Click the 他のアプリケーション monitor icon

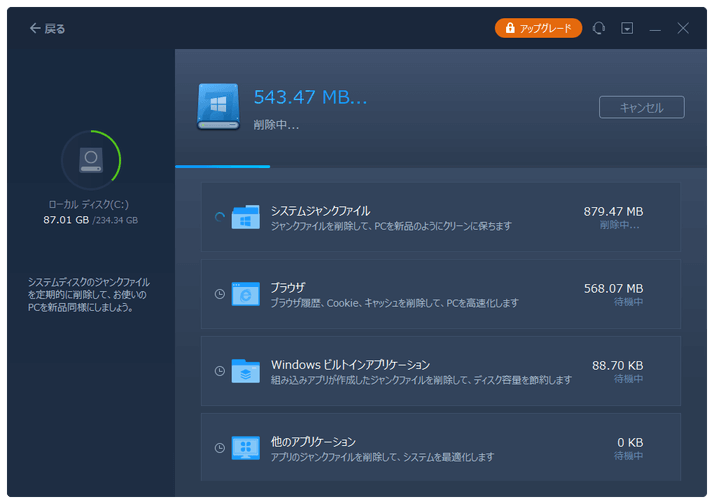[x=245, y=447]
